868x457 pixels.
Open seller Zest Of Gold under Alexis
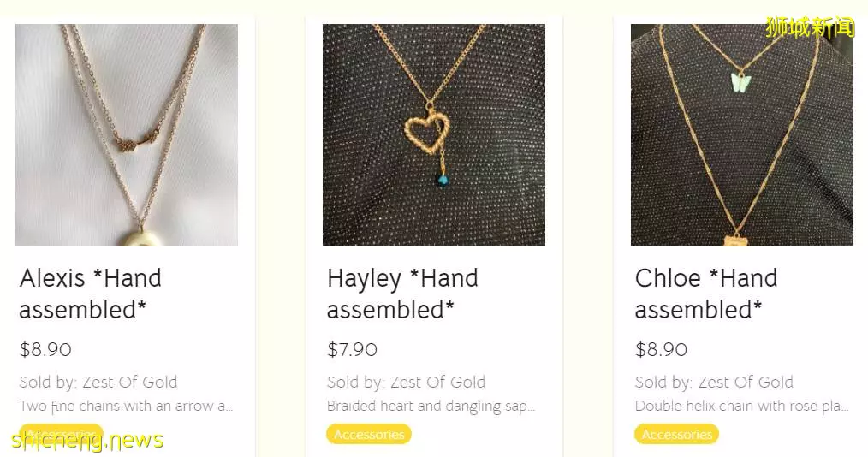tap(129, 382)
